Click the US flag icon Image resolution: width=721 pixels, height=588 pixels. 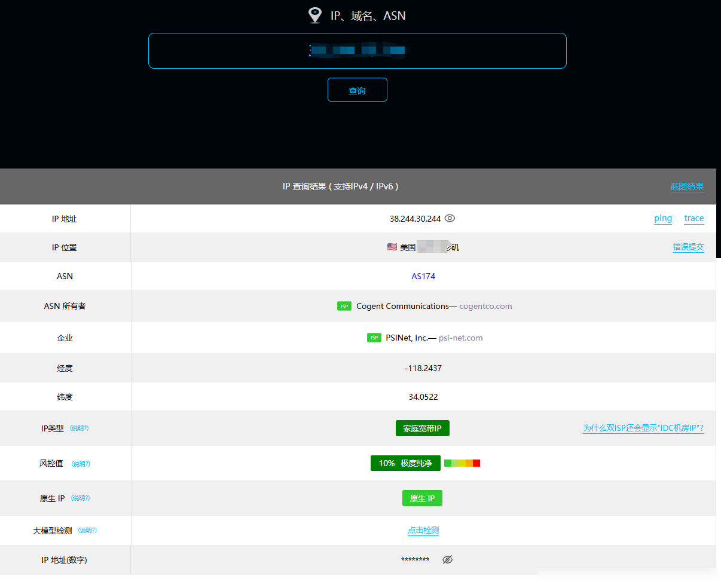(392, 247)
